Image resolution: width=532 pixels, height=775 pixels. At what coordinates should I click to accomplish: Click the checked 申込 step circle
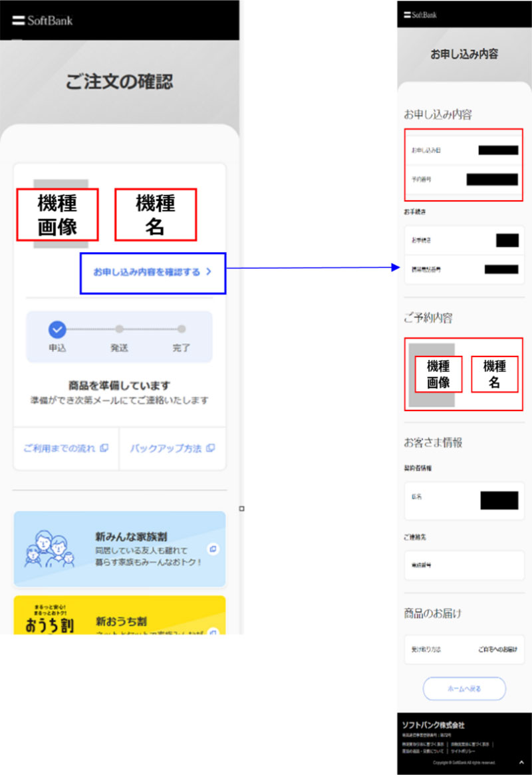point(57,329)
